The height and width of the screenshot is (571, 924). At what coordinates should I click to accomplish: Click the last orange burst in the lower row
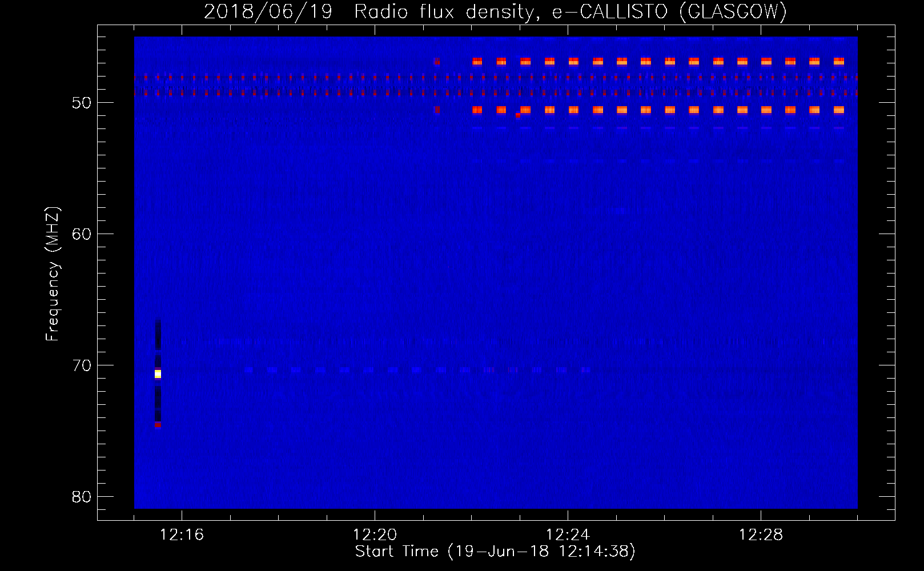click(x=838, y=110)
